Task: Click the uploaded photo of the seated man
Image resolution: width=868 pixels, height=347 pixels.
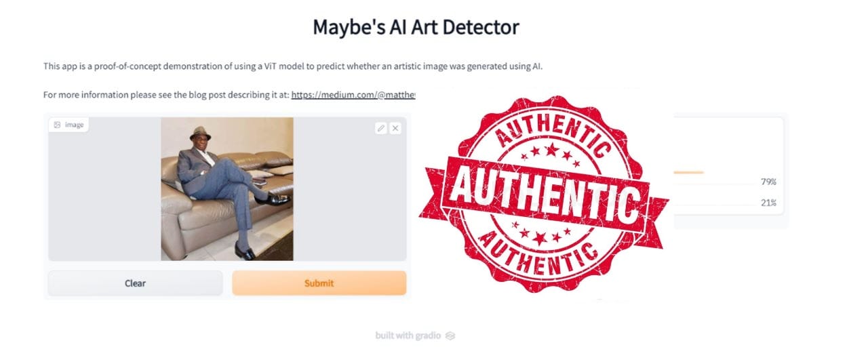Action: (x=227, y=189)
